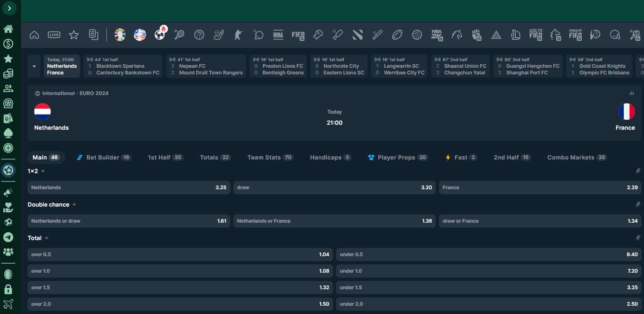Select the football icon with flame badge
This screenshot has height=314, width=644.
[160, 34]
